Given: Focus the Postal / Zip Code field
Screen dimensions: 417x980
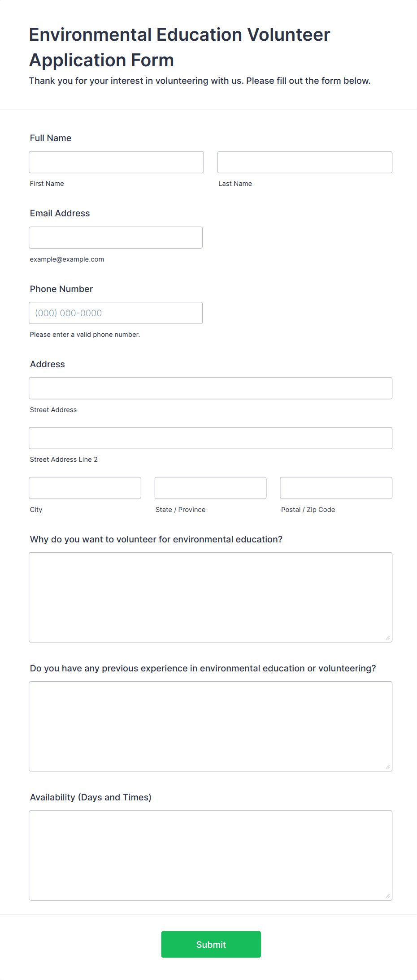Looking at the screenshot, I should pyautogui.click(x=336, y=488).
